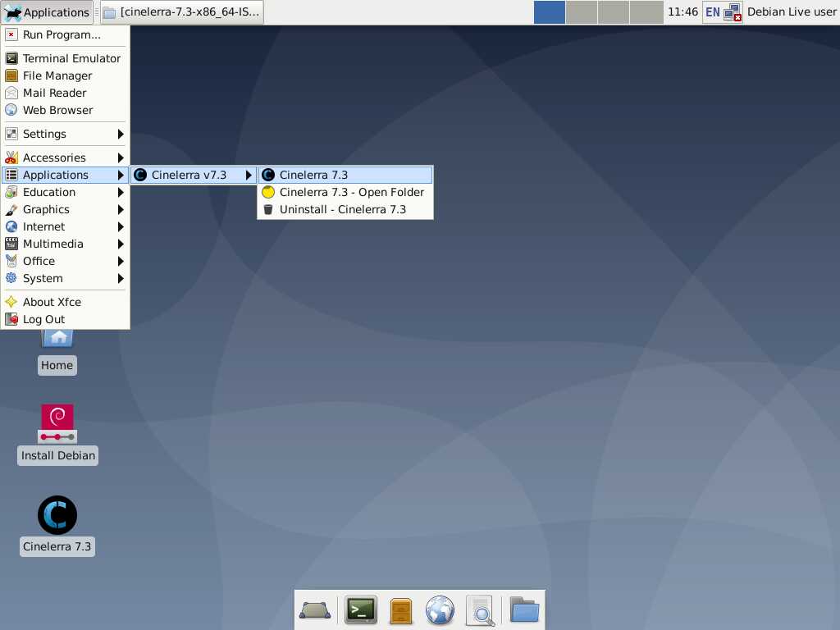Expand the Accessories submenu
Screen dimensions: 840x630
pyautogui.click(x=65, y=157)
